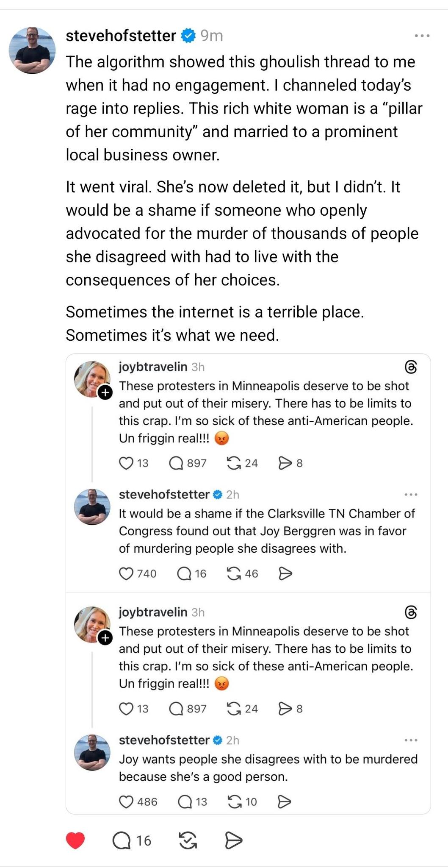Like first joybtravelin quoted post
The image size is (448, 868).
(126, 463)
